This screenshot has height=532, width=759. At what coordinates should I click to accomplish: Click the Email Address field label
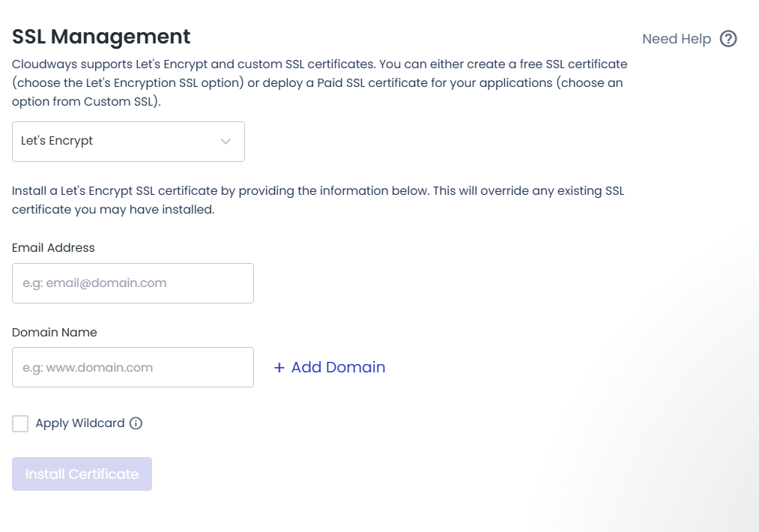click(53, 248)
